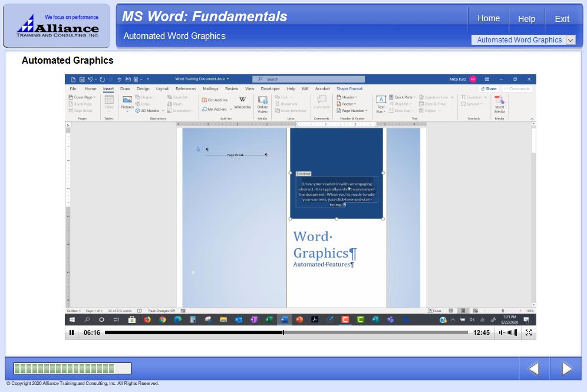This screenshot has height=392, width=587.
Task: Mute the video volume speaker icon
Action: coord(502,332)
